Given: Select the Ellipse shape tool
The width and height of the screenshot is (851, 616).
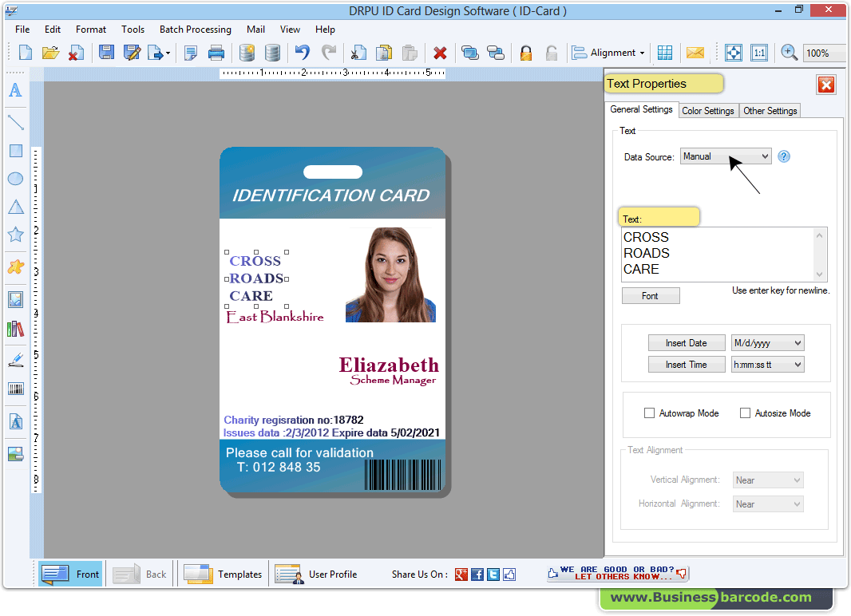Looking at the screenshot, I should (14, 178).
